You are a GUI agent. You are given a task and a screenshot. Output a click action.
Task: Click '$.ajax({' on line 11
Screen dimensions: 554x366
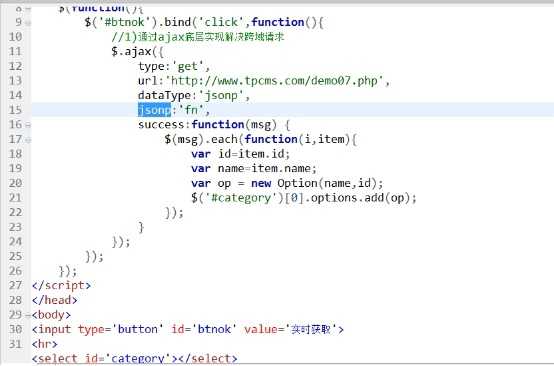[137, 52]
